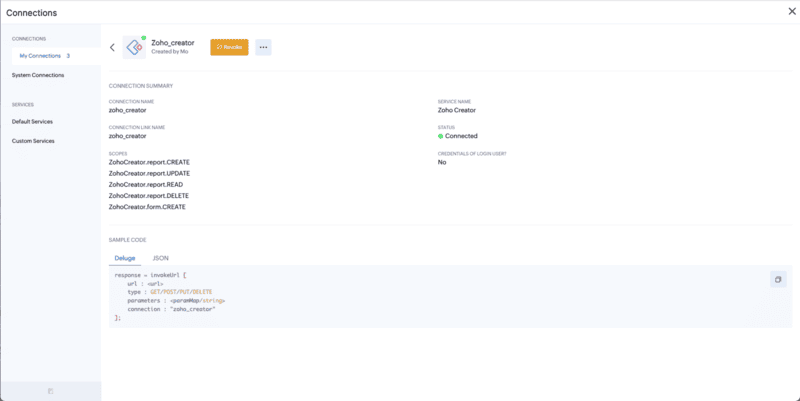
Task: Click the Zoho_creator connection title
Action: (170, 43)
